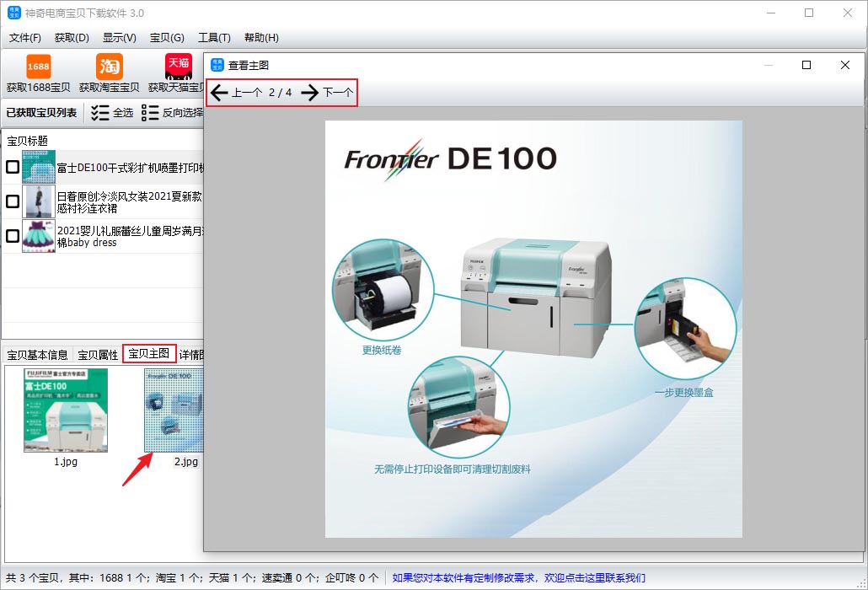Select the 1.jpg main image thumbnail
This screenshot has width=868, height=590.
point(66,410)
